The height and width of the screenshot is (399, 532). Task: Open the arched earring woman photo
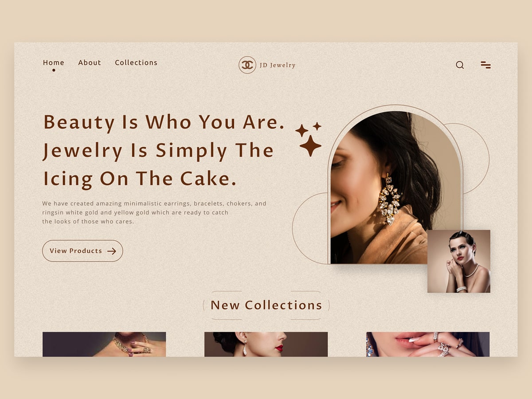pyautogui.click(x=396, y=188)
